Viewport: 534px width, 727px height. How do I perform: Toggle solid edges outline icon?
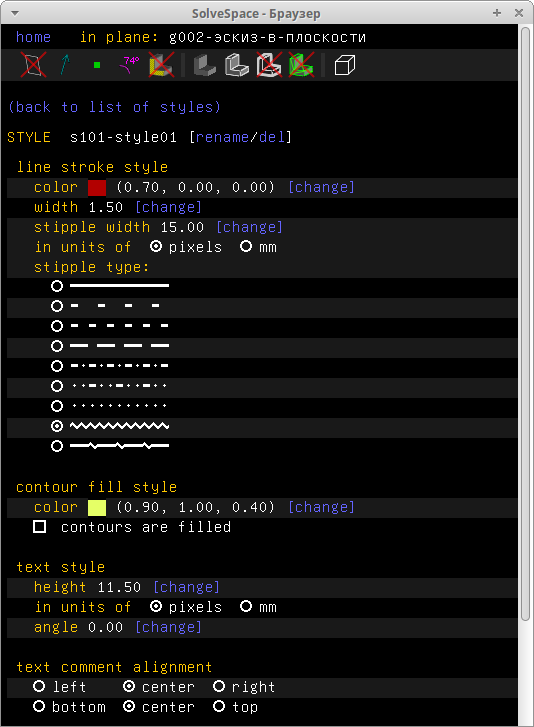(237, 64)
